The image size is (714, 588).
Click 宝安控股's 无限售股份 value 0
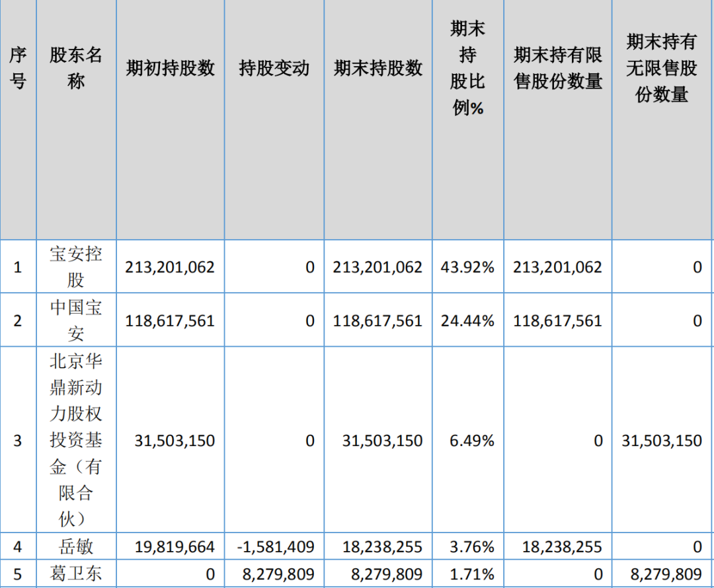click(697, 267)
